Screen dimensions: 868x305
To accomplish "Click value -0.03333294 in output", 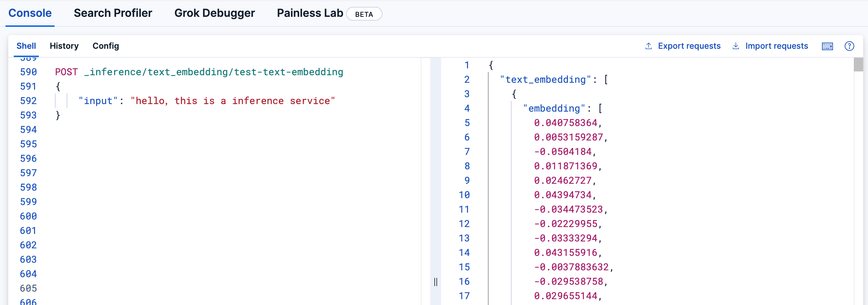I will [566, 238].
